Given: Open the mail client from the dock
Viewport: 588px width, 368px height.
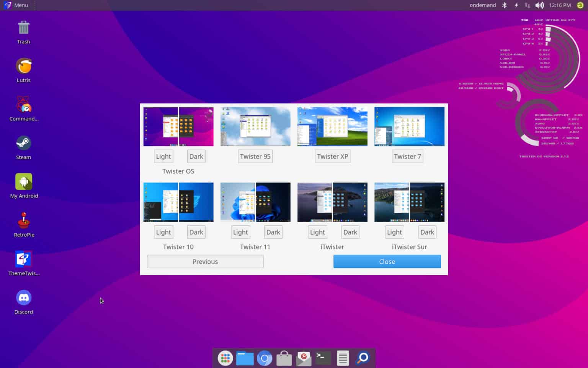Looking at the screenshot, I should (x=303, y=358).
